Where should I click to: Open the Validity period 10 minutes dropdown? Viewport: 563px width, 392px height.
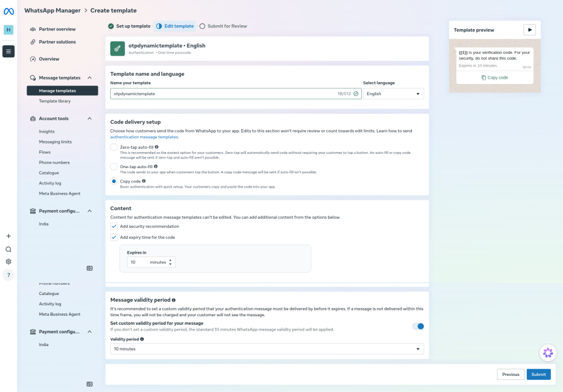tap(267, 349)
